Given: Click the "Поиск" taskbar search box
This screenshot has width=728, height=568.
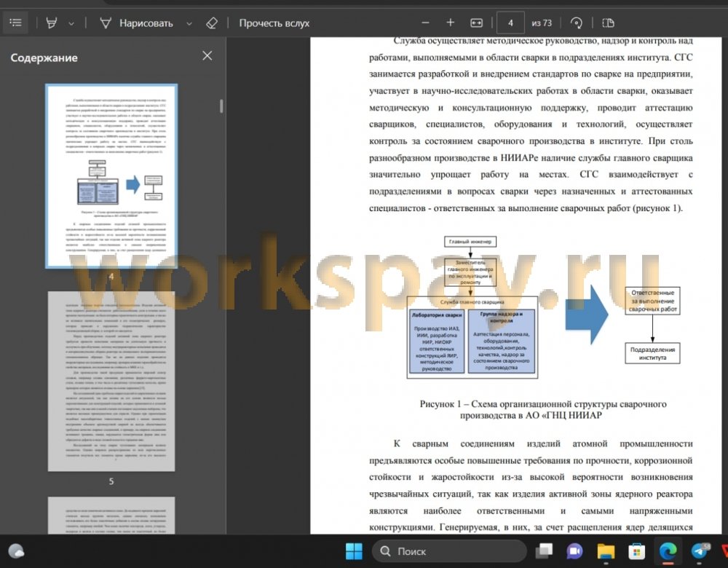Looking at the screenshot, I should (x=449, y=551).
